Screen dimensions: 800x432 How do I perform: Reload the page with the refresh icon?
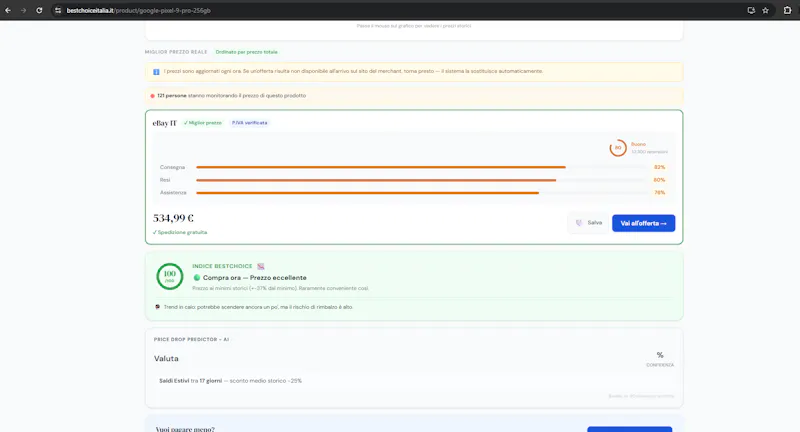[39, 10]
